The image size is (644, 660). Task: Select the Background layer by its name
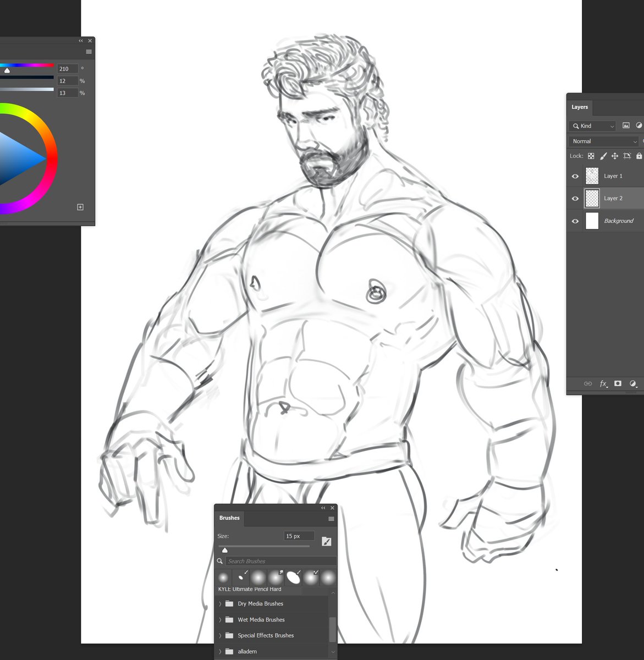click(619, 221)
